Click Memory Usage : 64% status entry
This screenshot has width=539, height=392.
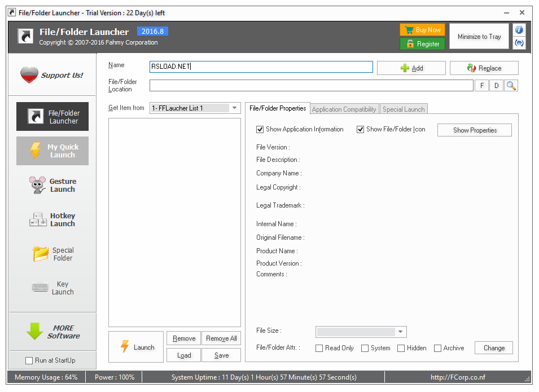(46, 377)
